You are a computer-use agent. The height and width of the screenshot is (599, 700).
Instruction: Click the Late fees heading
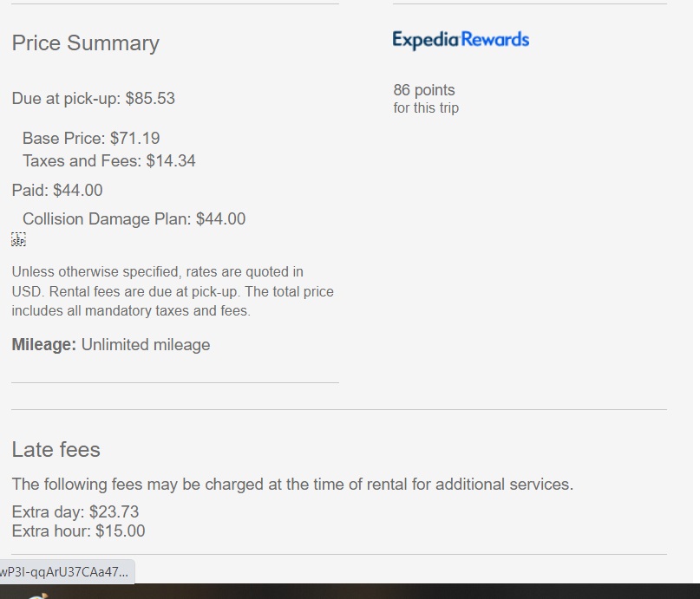pyautogui.click(x=56, y=450)
